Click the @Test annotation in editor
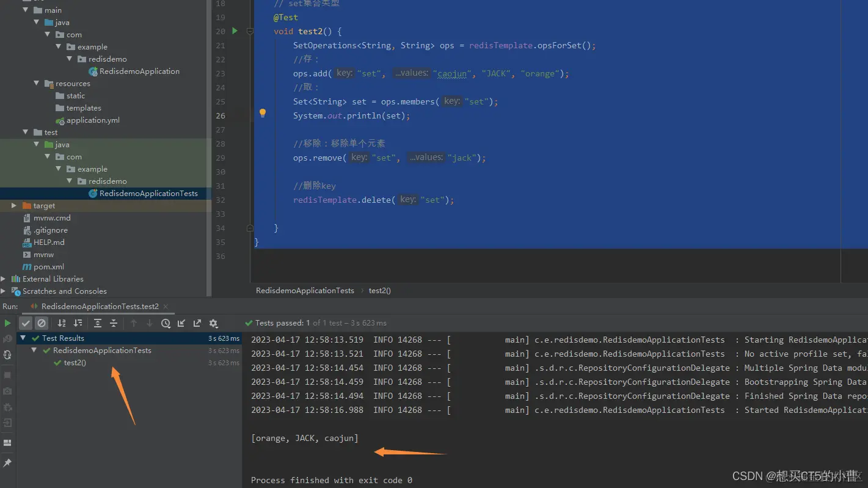The width and height of the screenshot is (868, 488). [x=286, y=17]
